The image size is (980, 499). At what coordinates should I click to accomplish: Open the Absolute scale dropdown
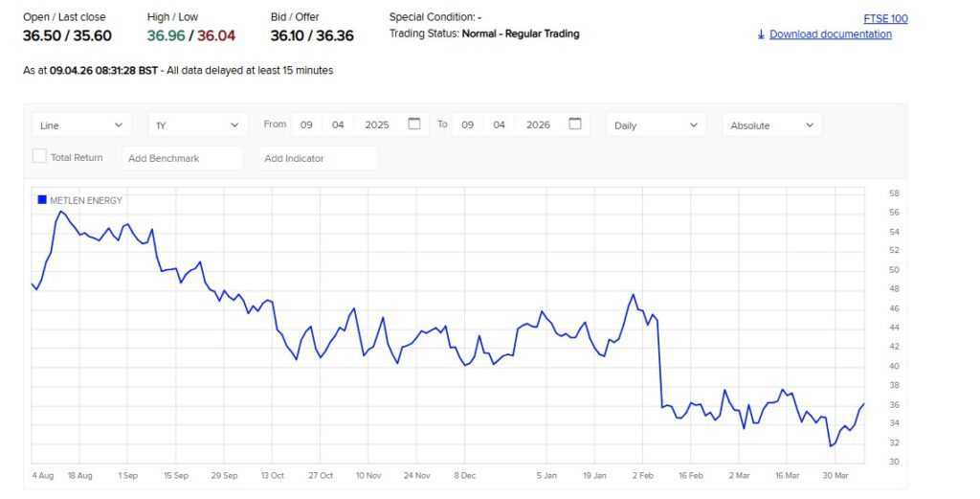(771, 125)
